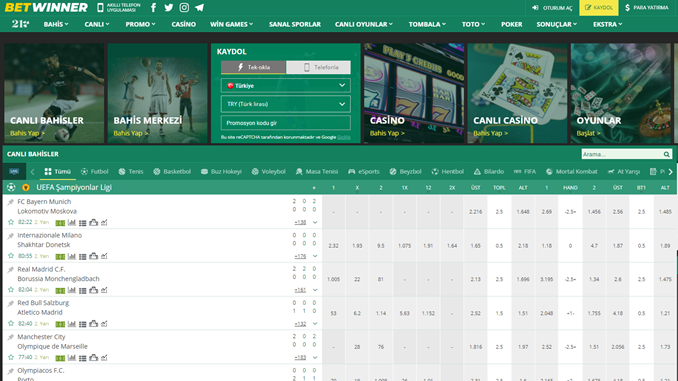The width and height of the screenshot is (678, 381).
Task: Click the live monitor icon left of sports tabs
Action: 14,171
